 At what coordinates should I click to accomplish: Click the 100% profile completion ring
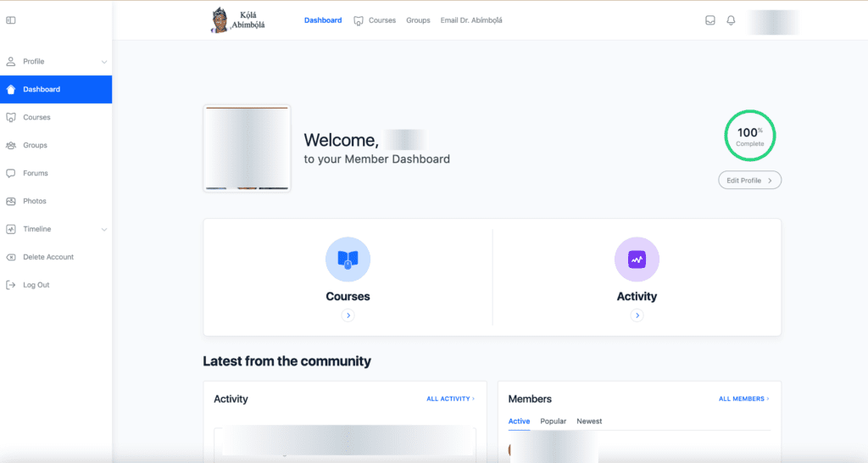click(749, 136)
